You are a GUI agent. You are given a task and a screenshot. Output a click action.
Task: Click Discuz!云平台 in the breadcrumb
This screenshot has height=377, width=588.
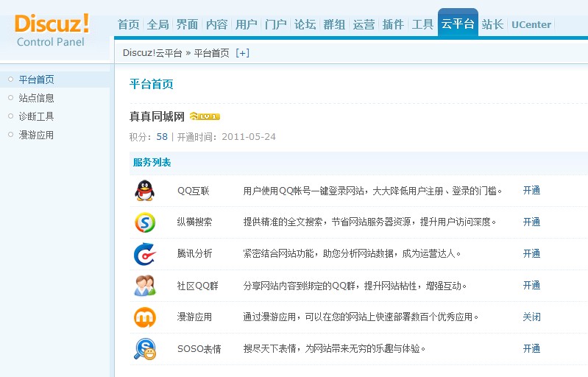[152, 53]
